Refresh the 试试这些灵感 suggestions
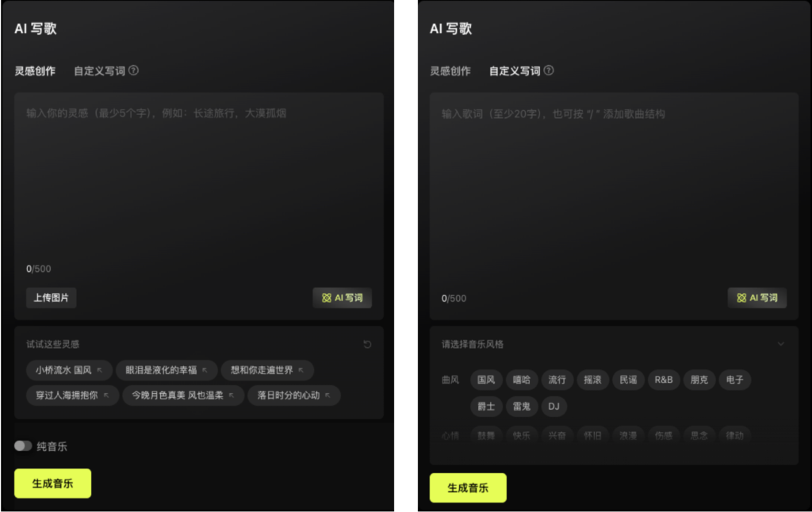Image resolution: width=812 pixels, height=512 pixels. (x=367, y=344)
